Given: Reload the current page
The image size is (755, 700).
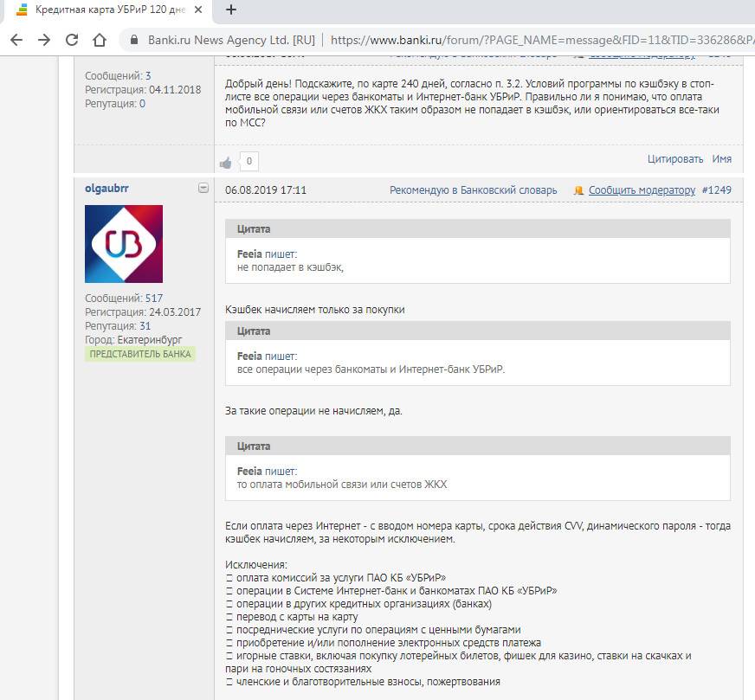Looking at the screenshot, I should pyautogui.click(x=72, y=40).
